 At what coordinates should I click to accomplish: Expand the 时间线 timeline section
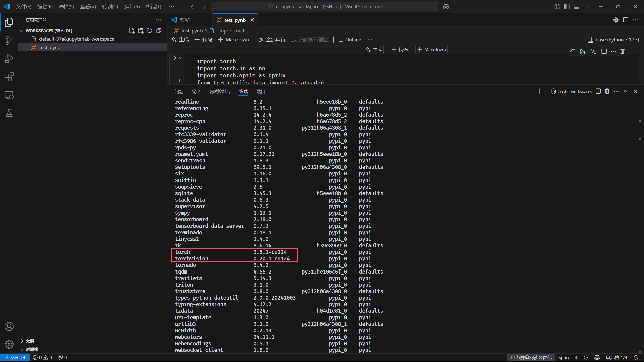click(32, 349)
